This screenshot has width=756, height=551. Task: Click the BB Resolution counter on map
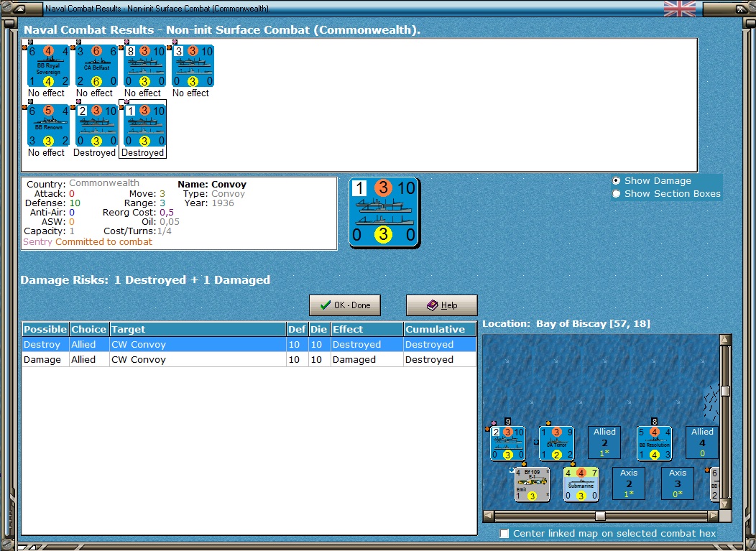click(654, 443)
